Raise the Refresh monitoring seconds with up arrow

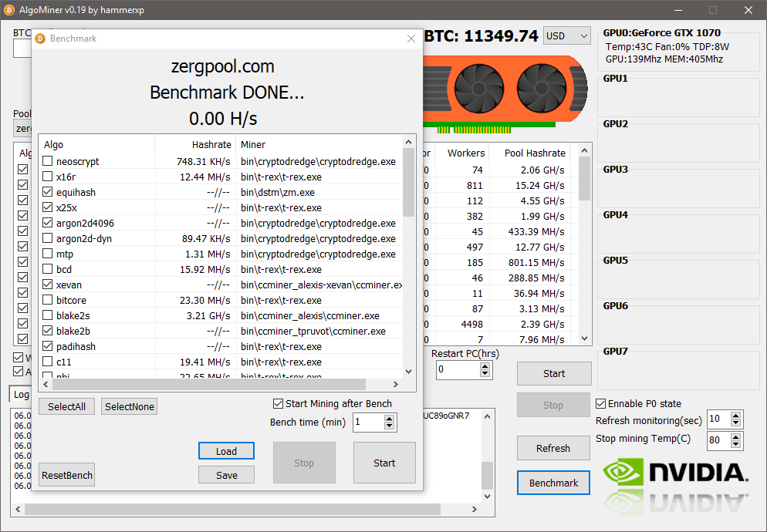735,415
